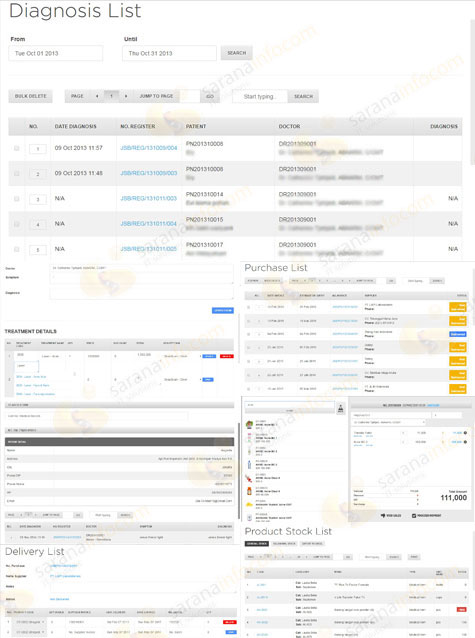This screenshot has height=638, width=475.
Task: Select the dark active tab under Product Stock List
Action: 256,544
